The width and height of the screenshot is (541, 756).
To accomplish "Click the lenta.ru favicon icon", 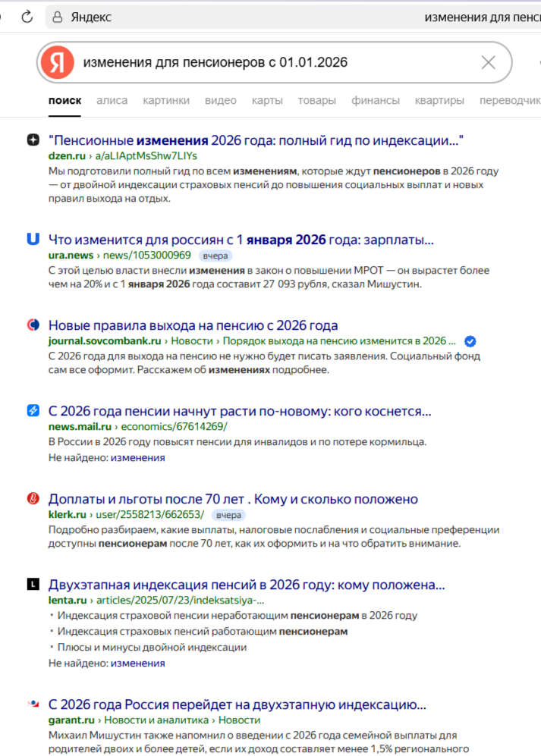I will point(33,585).
